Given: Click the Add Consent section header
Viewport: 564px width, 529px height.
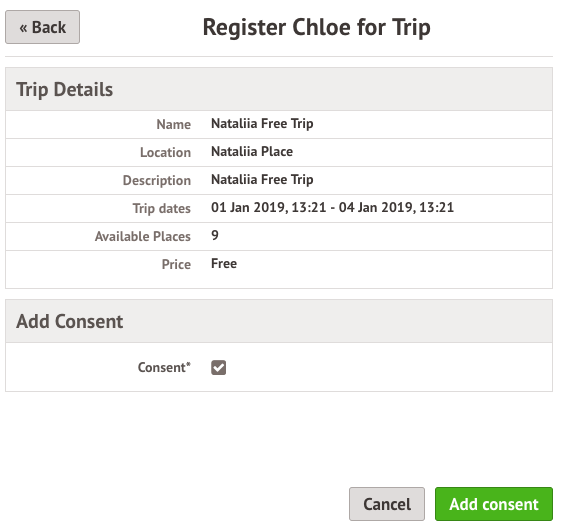Looking at the screenshot, I should point(279,321).
